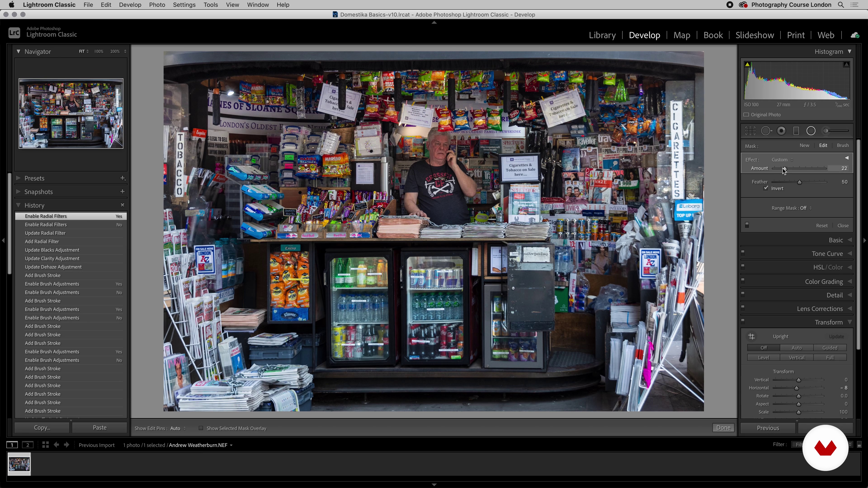Collapse the Navigator panel
868x488 pixels.
coord(18,52)
